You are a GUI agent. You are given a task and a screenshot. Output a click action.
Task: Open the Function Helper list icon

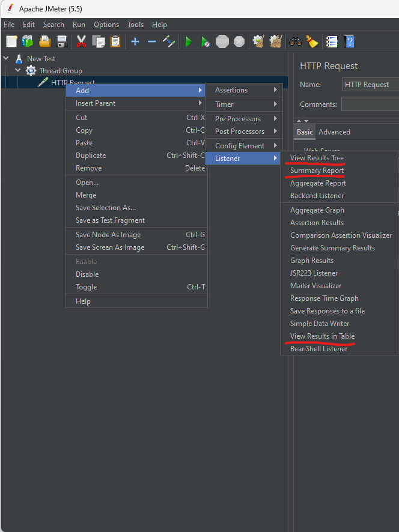pos(332,42)
